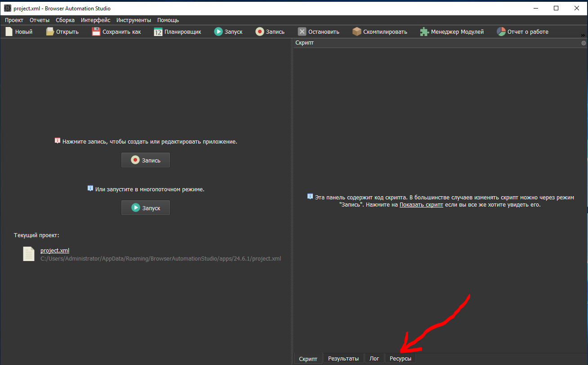Open the Инструменты menu
The image size is (588, 365).
134,20
